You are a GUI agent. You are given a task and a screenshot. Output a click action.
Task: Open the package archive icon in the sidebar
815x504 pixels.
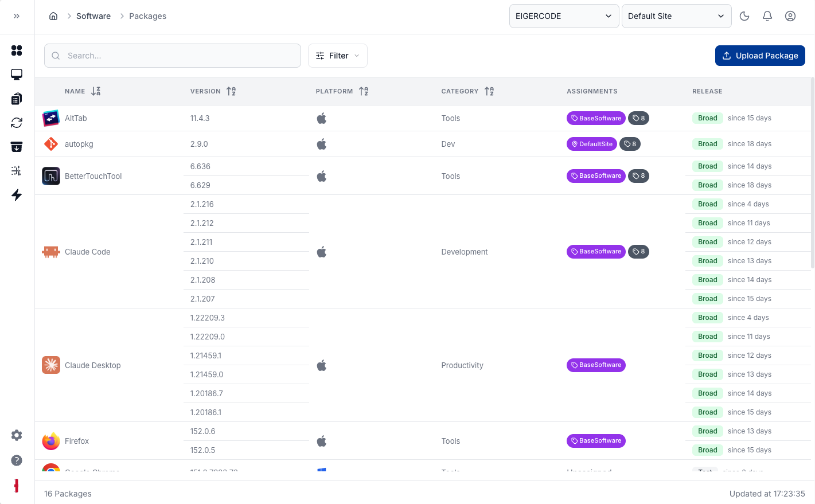click(17, 147)
